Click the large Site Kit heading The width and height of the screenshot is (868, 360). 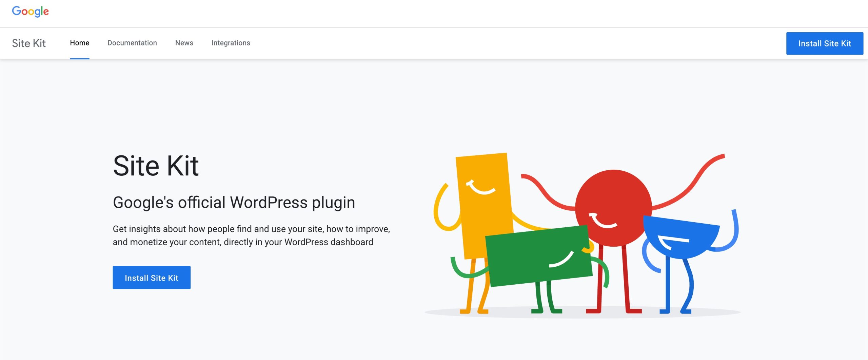156,166
